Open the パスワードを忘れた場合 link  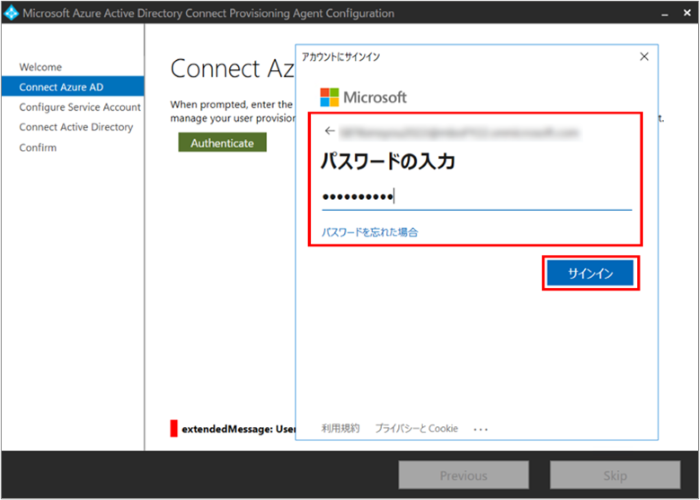[x=370, y=232]
